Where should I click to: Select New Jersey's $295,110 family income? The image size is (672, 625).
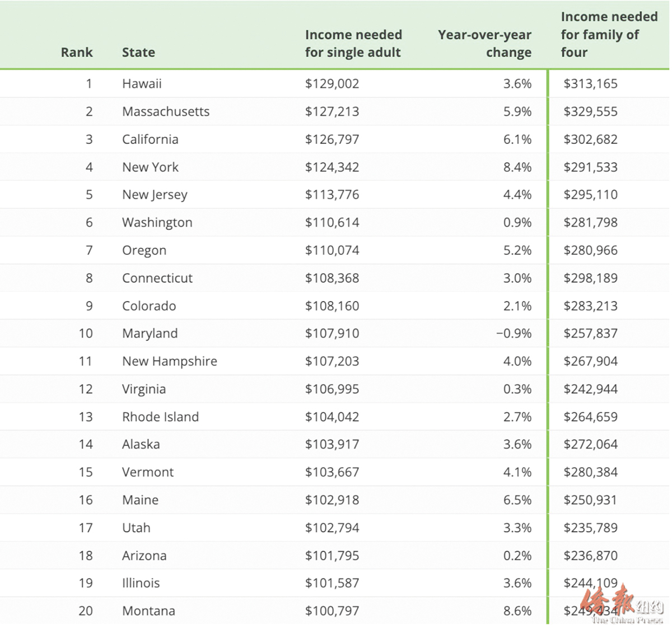pyautogui.click(x=591, y=194)
